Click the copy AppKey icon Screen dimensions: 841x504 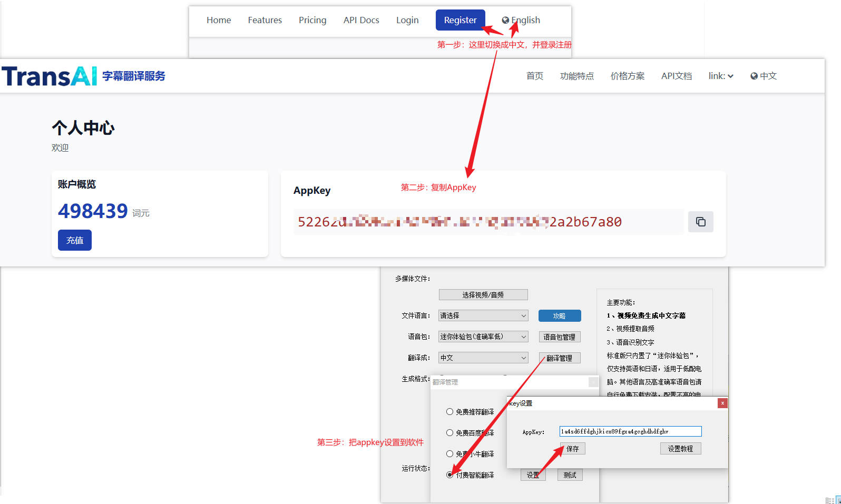tap(700, 222)
